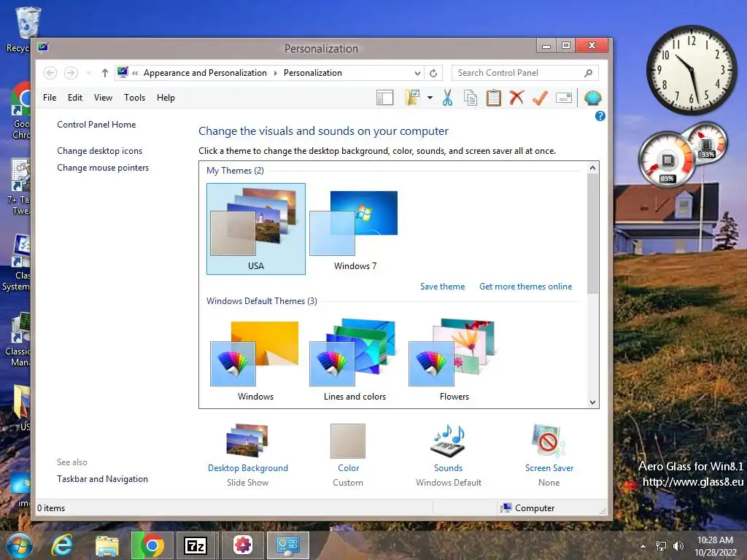This screenshot has width=747, height=560.
Task: Click the red Delete X icon
Action: [516, 98]
